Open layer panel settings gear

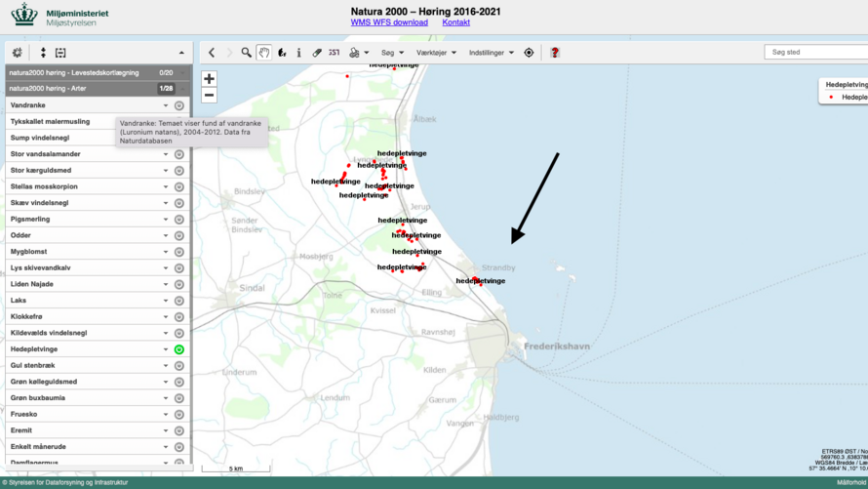coord(17,53)
